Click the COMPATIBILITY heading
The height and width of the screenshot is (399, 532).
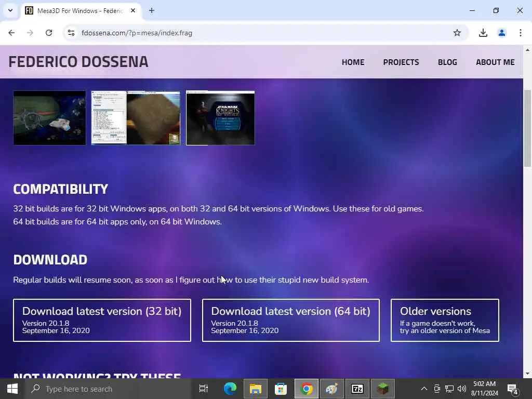[x=60, y=189]
